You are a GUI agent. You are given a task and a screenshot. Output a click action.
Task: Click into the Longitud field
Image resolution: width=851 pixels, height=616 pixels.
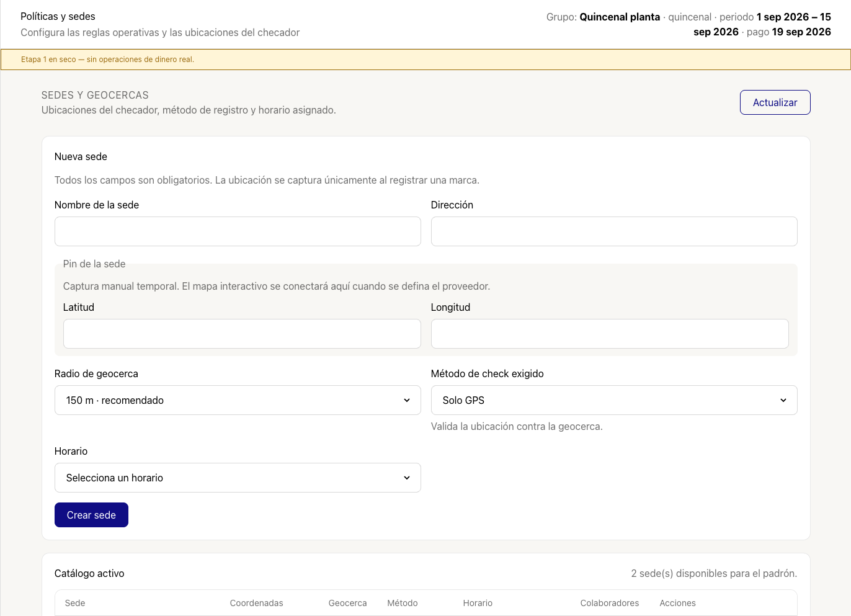[x=610, y=334]
